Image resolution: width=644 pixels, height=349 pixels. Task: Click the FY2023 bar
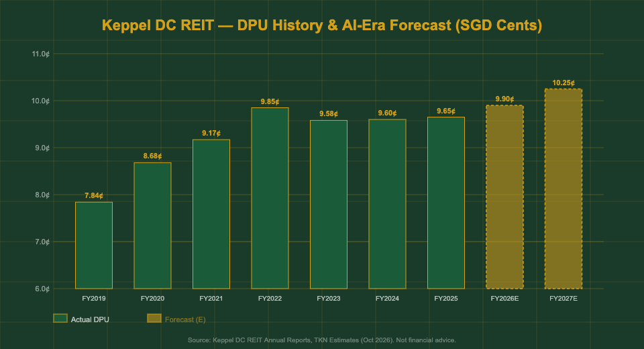point(329,204)
